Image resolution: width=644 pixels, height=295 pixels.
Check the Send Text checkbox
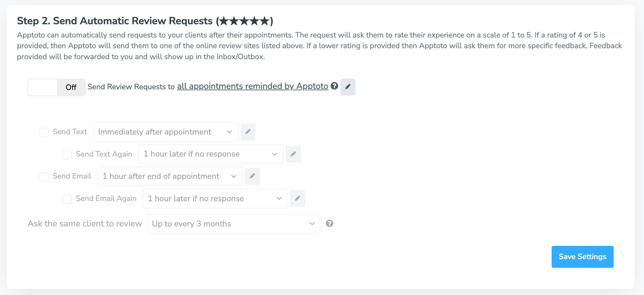click(x=44, y=132)
